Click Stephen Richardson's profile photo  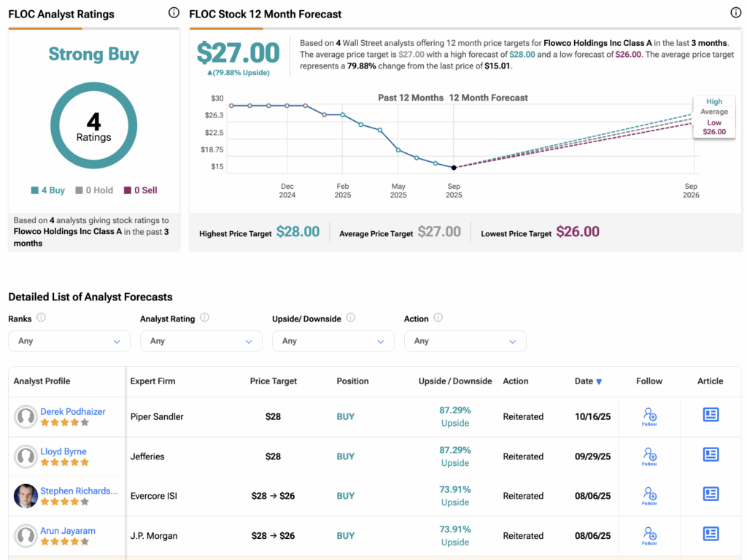[x=26, y=496]
